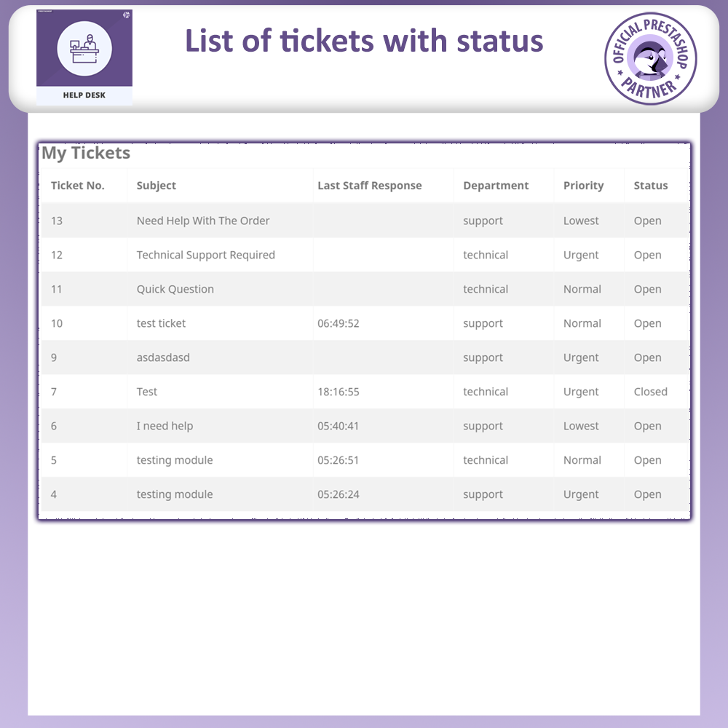This screenshot has width=728, height=728.
Task: Click the My Tickets heading
Action: pos(85,154)
